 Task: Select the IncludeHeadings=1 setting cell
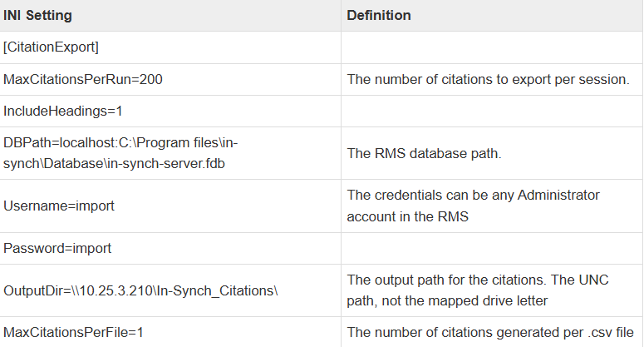[x=63, y=111]
